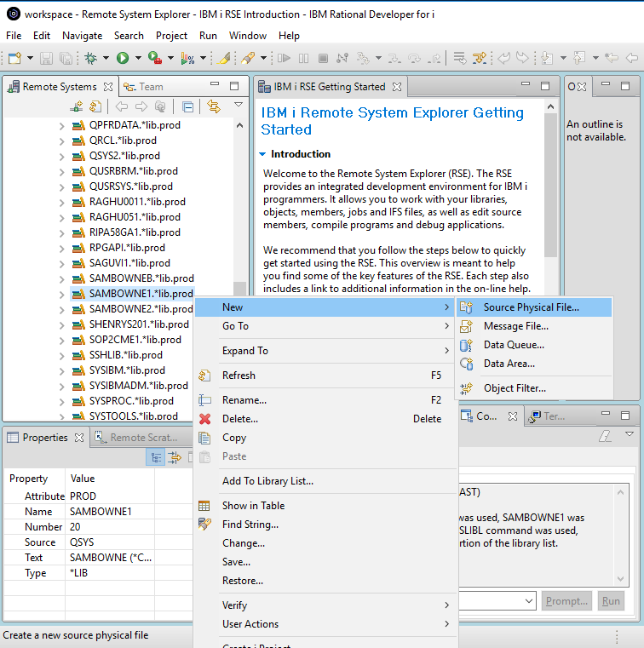Click Delete with the red X icon

(239, 419)
